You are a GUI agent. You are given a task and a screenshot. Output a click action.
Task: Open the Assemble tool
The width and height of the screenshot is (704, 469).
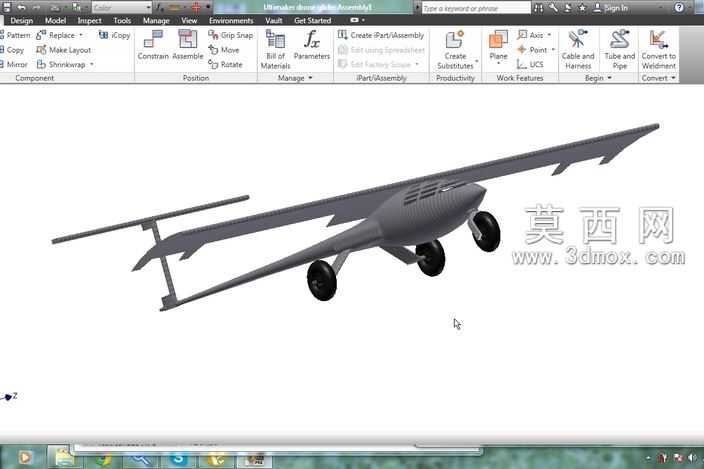tap(188, 45)
